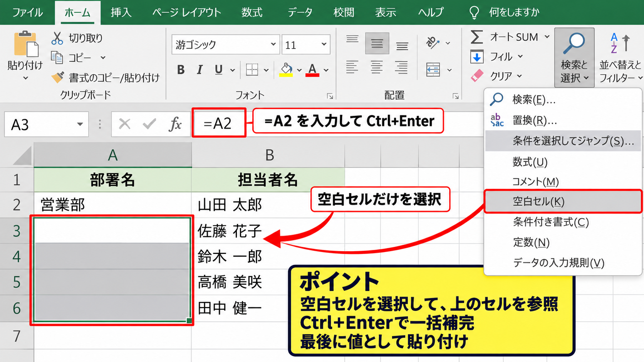Click the text orientation icon
The image size is (644, 362).
click(x=433, y=42)
